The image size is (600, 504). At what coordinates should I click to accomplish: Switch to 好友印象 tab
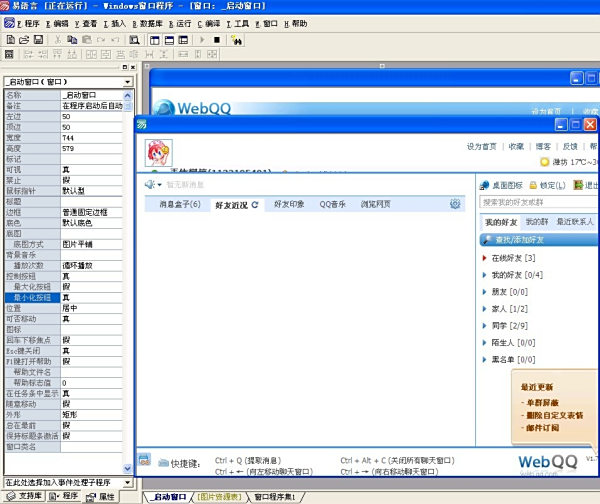pyautogui.click(x=289, y=204)
